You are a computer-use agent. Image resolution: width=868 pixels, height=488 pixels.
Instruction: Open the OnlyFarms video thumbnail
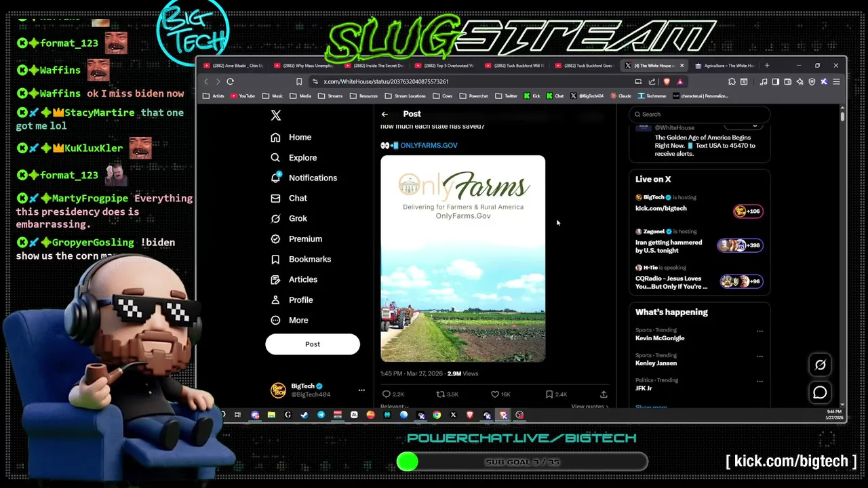462,259
